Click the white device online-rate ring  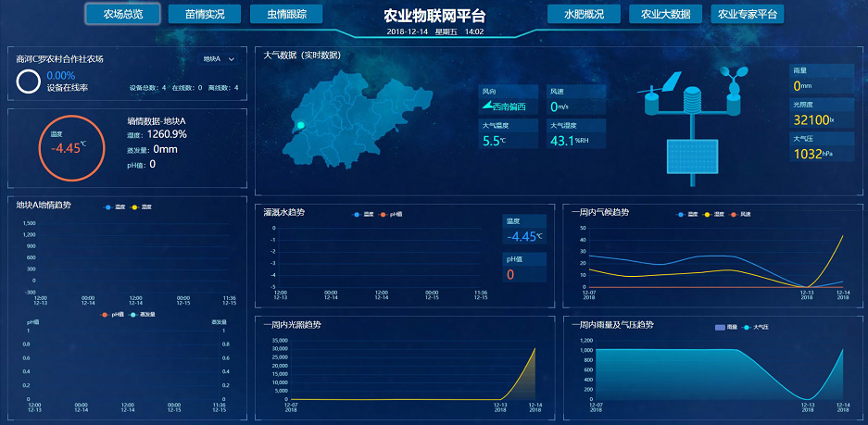(x=28, y=81)
